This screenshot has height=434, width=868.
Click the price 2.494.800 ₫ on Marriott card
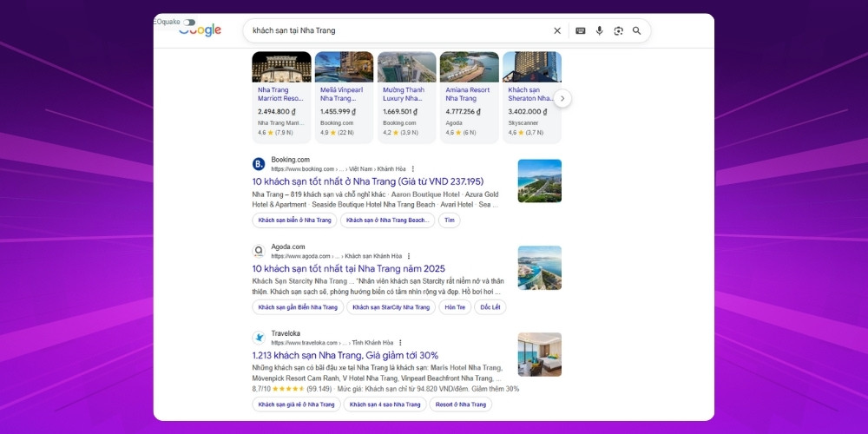pyautogui.click(x=279, y=111)
